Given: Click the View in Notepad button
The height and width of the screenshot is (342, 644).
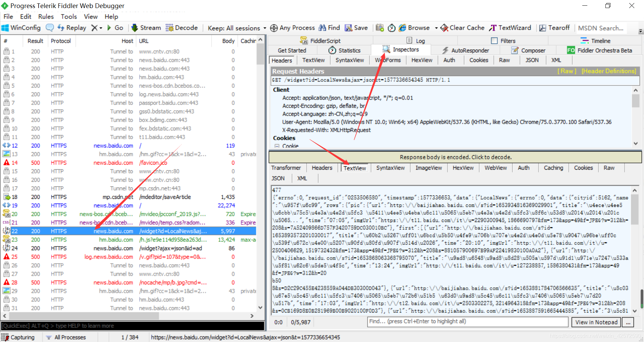Looking at the screenshot, I should point(596,322).
